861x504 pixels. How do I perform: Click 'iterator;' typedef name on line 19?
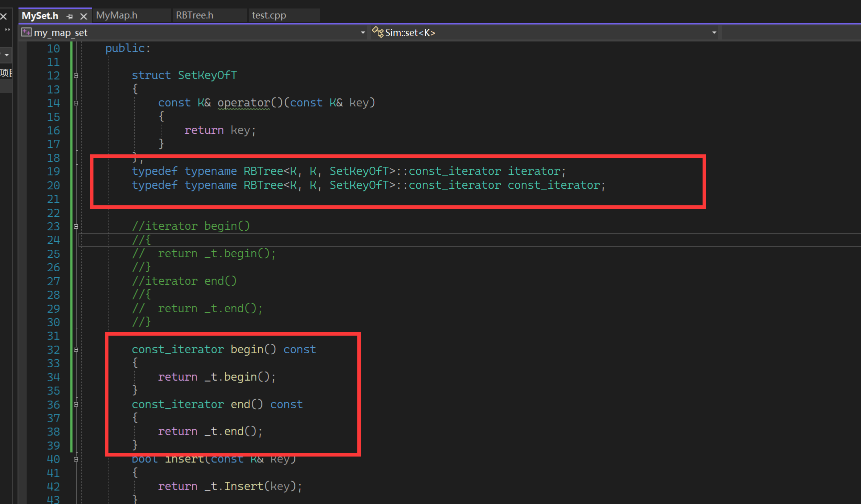[537, 171]
